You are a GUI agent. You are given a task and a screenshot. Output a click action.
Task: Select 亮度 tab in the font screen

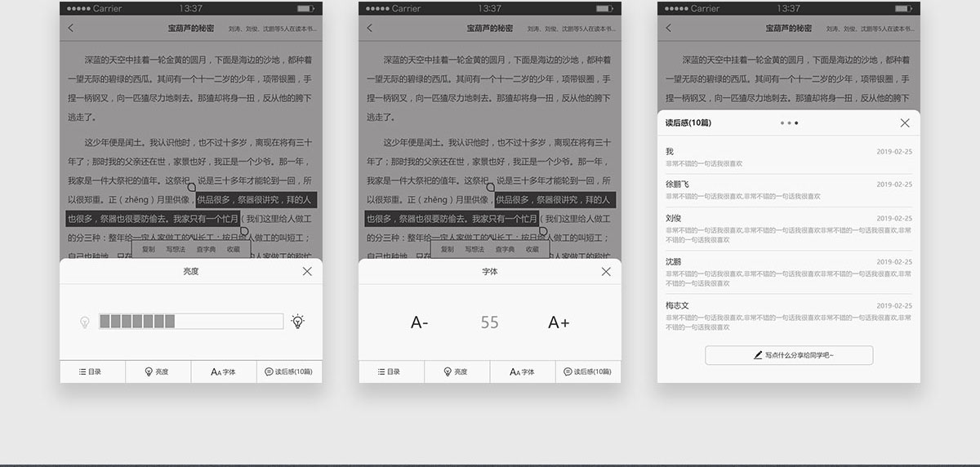[x=457, y=371]
